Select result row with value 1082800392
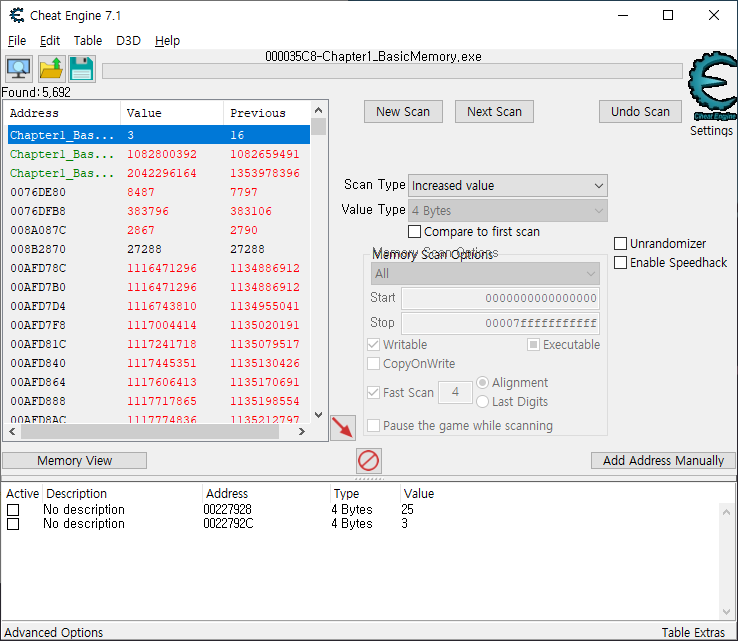The width and height of the screenshot is (738, 641). coord(159,154)
